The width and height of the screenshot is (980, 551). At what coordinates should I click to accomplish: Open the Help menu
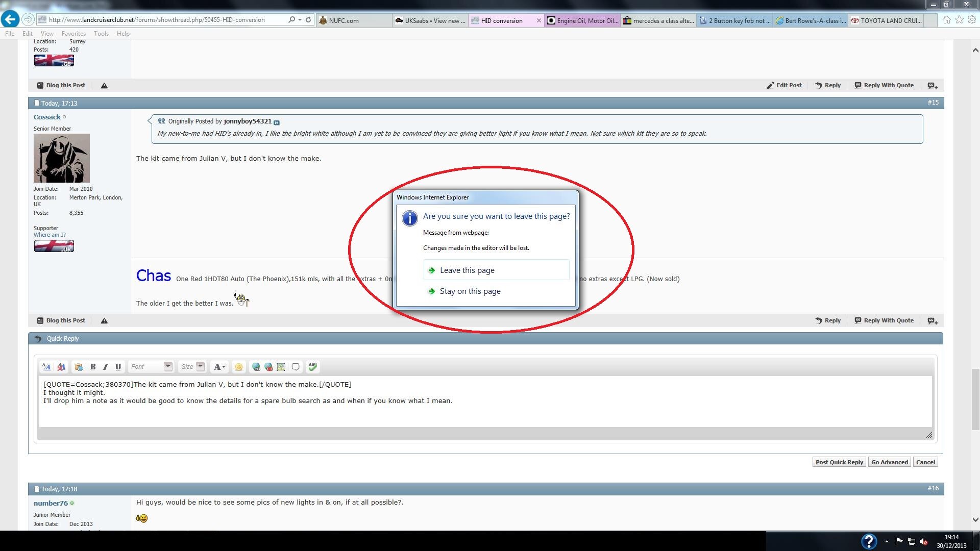(x=123, y=34)
